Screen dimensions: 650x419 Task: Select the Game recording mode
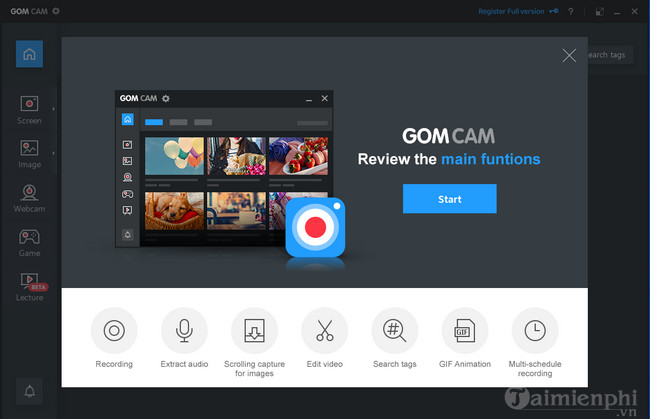point(29,243)
